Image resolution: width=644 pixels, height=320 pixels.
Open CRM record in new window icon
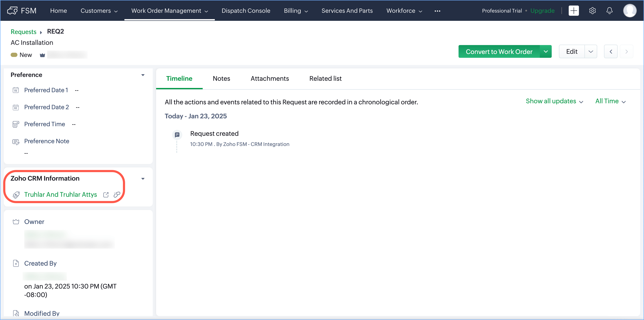106,195
